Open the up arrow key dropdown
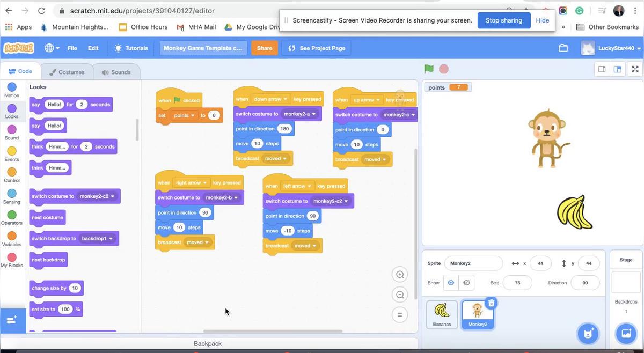The width and height of the screenshot is (644, 353). (366, 100)
